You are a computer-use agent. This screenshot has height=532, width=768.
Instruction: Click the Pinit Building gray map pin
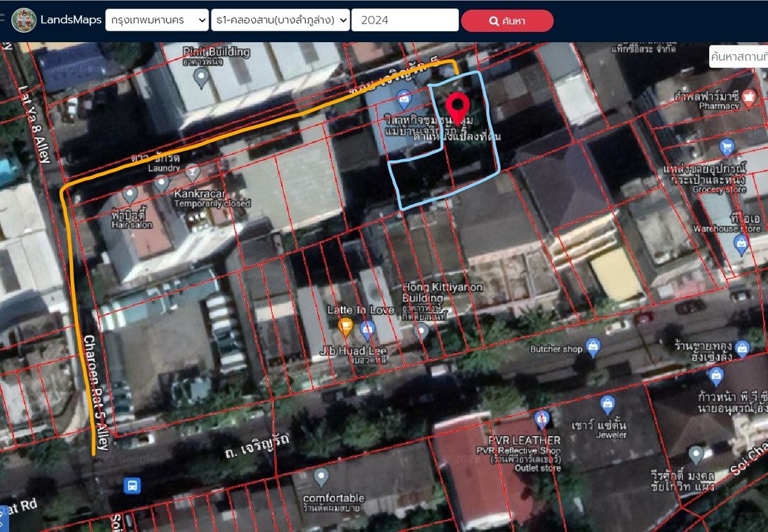click(202, 78)
